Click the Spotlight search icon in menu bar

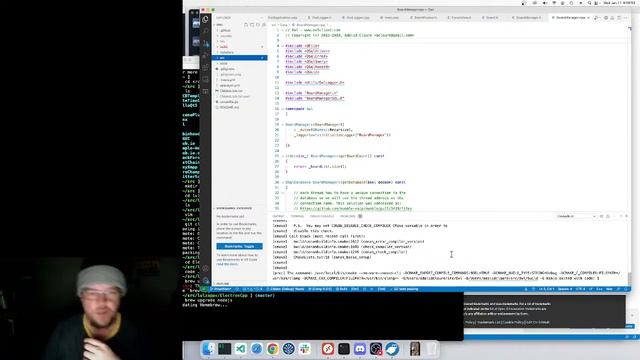589,3
